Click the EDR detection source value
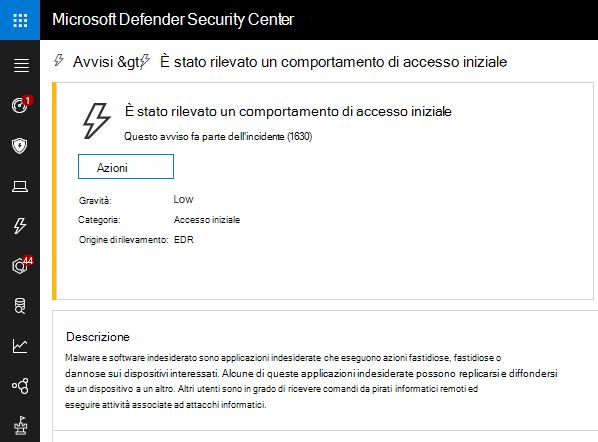Screen dimensions: 598x442 (183, 239)
